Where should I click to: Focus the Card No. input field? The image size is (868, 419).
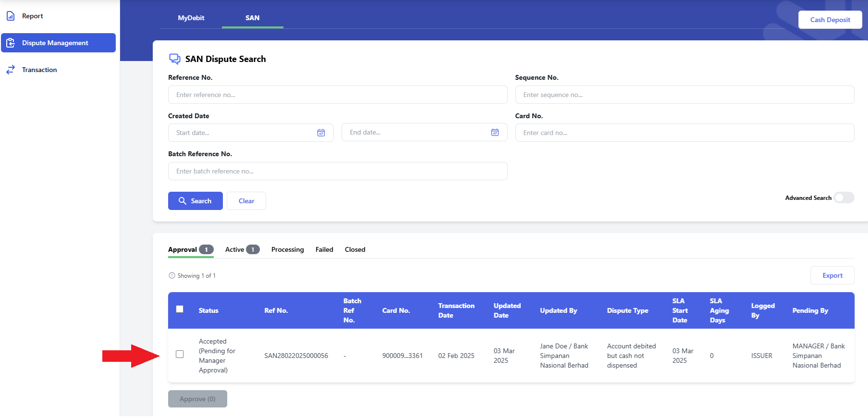point(685,133)
